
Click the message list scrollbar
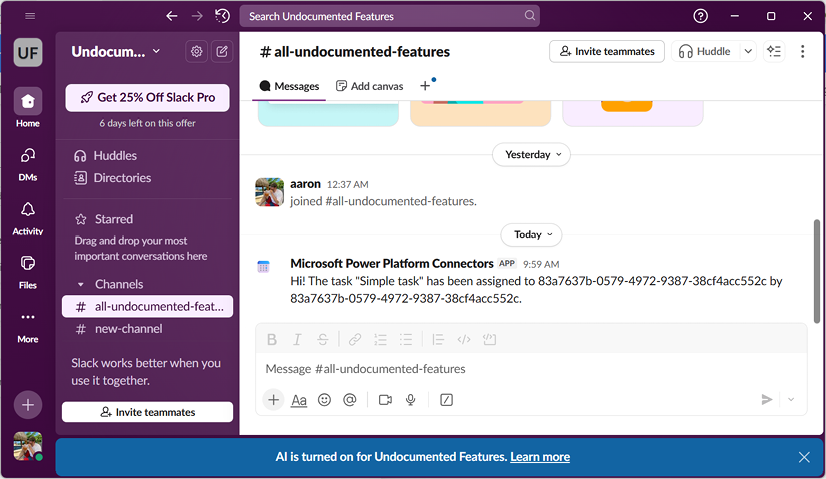point(817,272)
